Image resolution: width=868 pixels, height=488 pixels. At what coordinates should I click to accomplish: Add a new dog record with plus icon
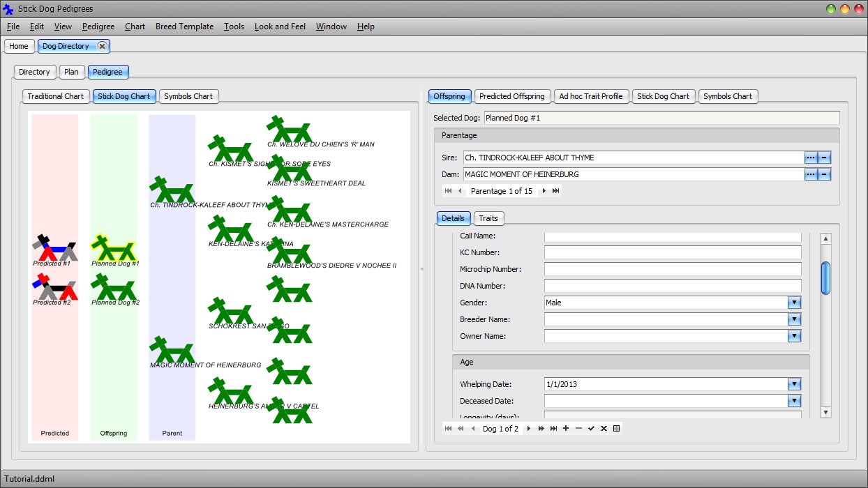click(x=566, y=429)
